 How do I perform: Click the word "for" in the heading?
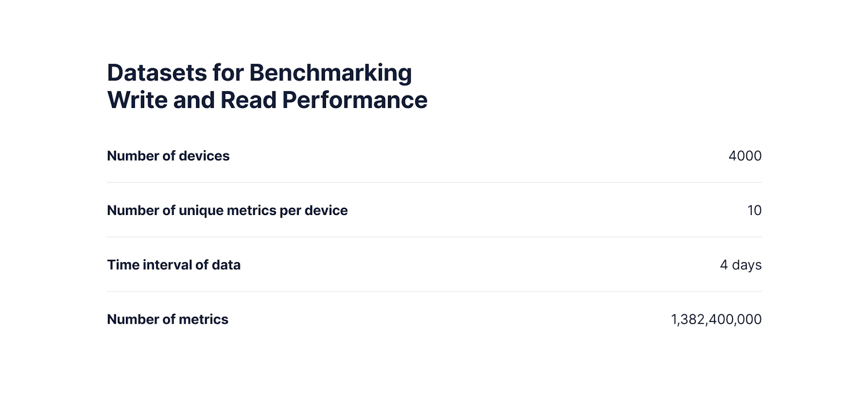tap(228, 73)
